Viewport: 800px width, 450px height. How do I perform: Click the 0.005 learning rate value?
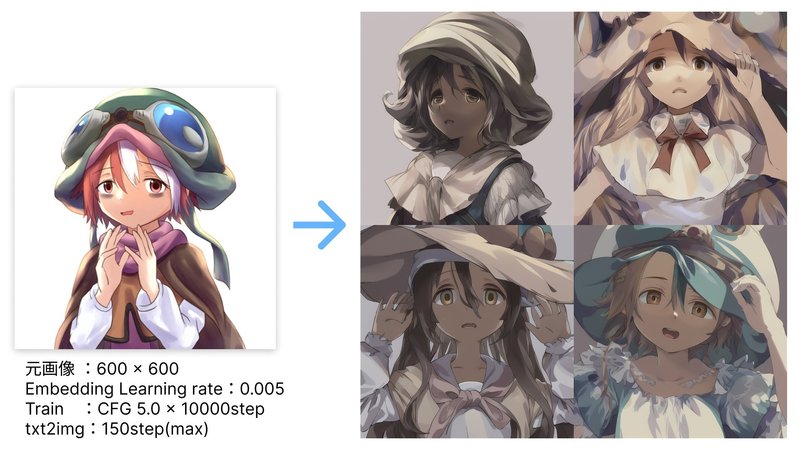click(262, 389)
